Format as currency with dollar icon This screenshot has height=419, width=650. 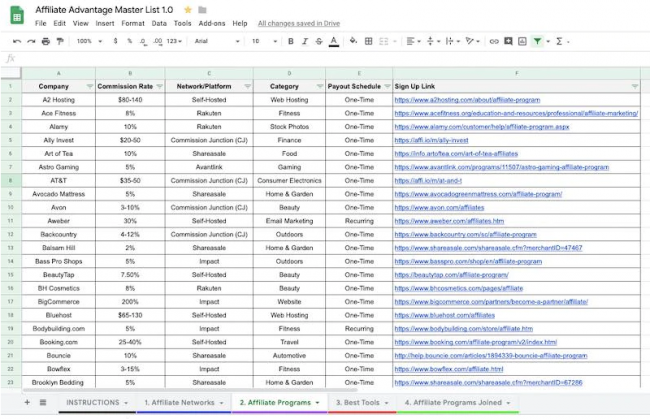pyautogui.click(x=115, y=41)
